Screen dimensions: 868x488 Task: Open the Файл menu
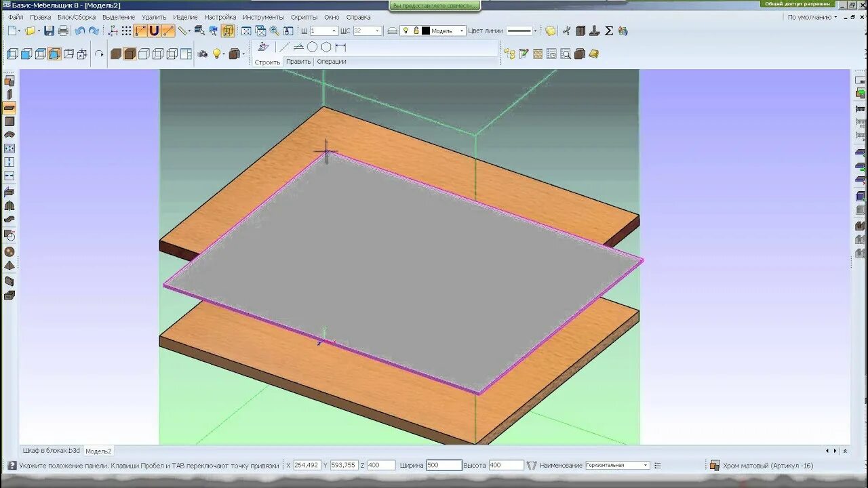[x=15, y=17]
